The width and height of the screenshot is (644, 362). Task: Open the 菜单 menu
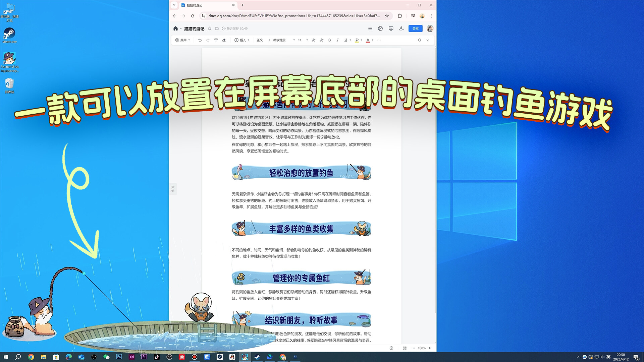pyautogui.click(x=183, y=40)
